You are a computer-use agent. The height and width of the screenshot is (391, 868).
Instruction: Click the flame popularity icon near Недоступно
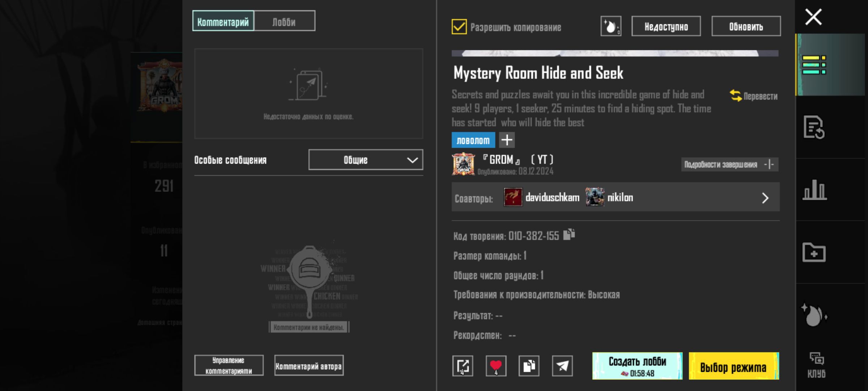(610, 26)
